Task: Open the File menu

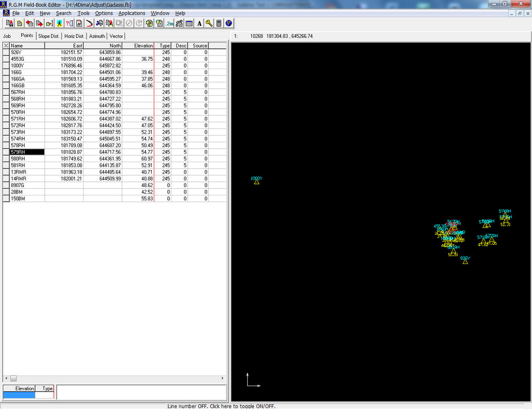Action: coord(16,13)
